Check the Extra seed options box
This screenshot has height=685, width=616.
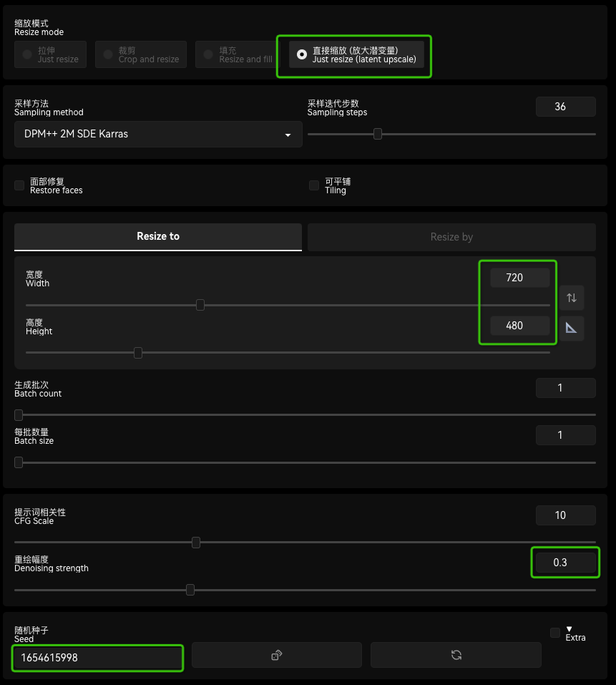coord(554,632)
